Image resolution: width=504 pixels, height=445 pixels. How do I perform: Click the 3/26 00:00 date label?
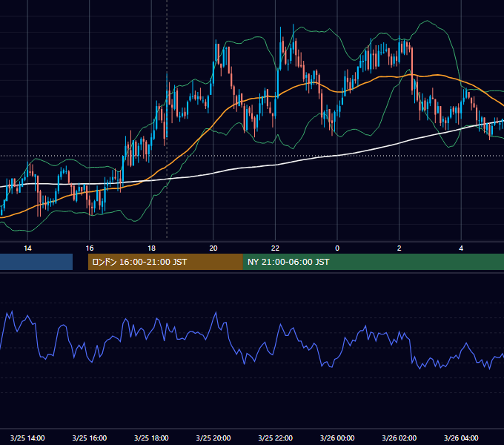[x=337, y=438]
